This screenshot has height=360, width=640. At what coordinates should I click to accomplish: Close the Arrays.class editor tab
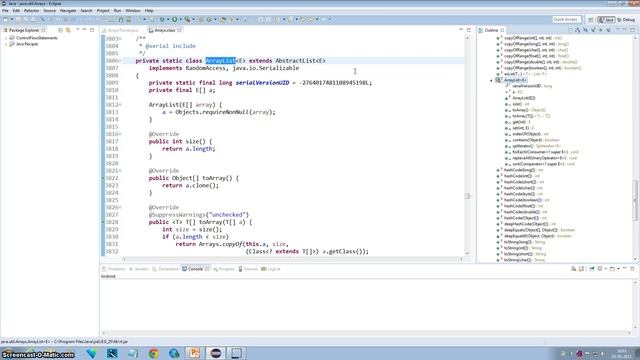click(x=179, y=30)
